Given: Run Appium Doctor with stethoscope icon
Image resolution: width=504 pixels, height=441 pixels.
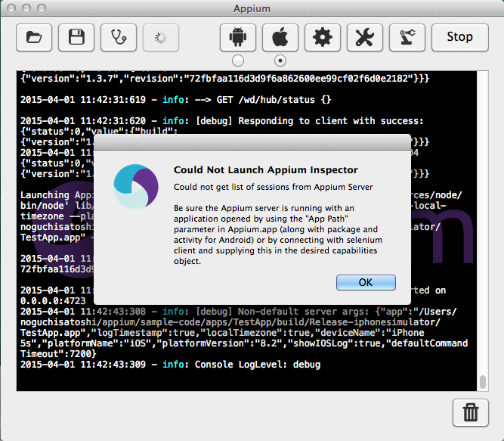Looking at the screenshot, I should point(119,37).
